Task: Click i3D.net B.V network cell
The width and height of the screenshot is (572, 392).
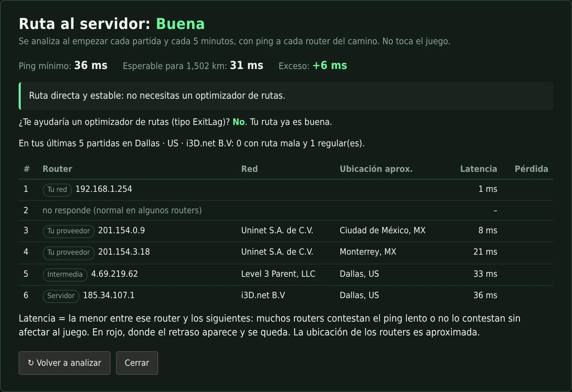Action: tap(263, 295)
